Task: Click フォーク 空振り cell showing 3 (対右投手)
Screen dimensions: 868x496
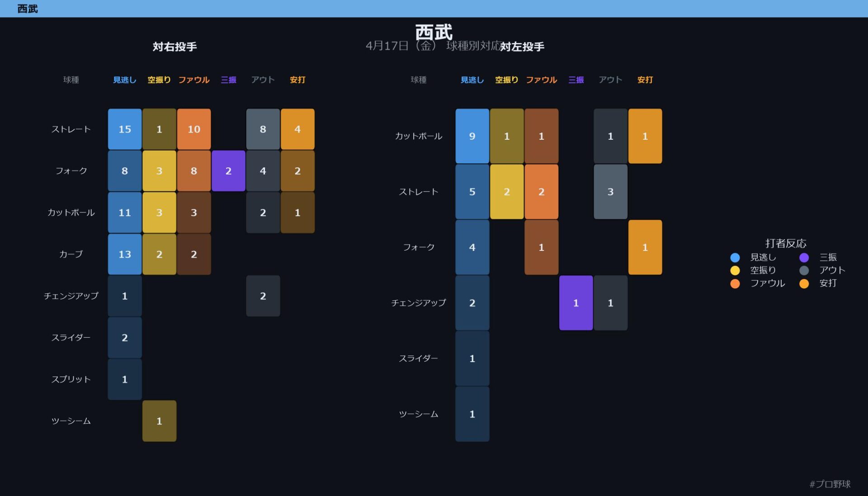Action: pos(159,171)
